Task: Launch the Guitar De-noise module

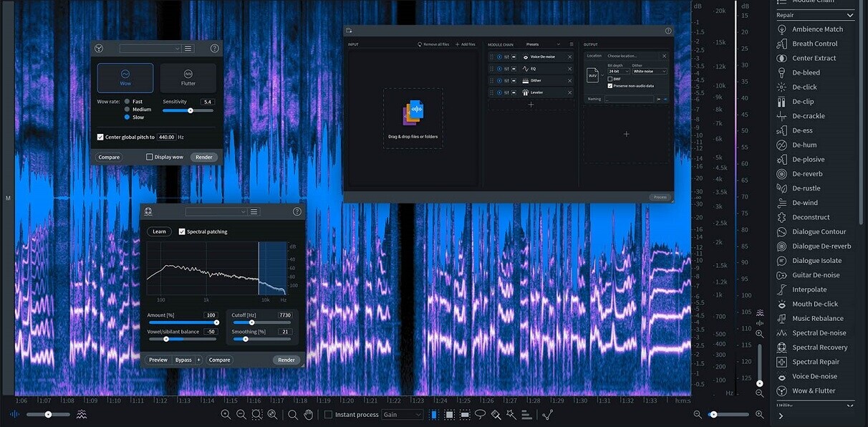Action: (815, 275)
